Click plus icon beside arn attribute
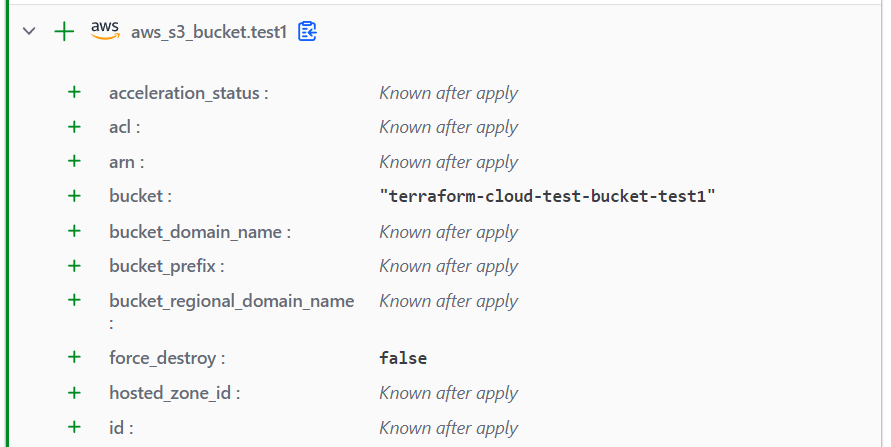 74,161
